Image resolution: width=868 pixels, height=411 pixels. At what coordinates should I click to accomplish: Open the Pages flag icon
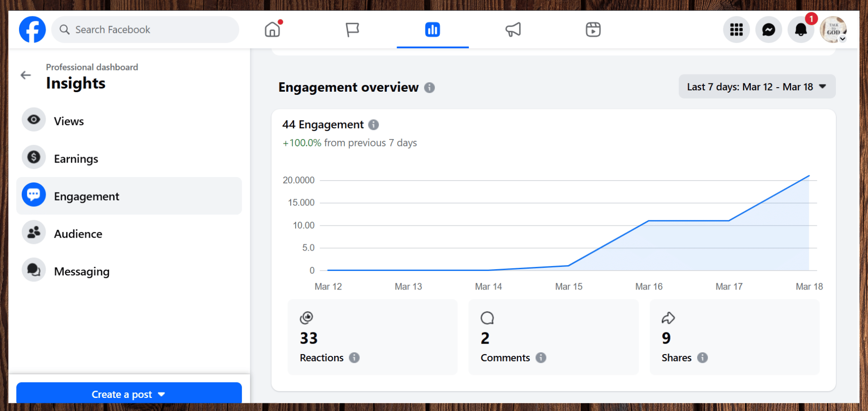click(353, 30)
